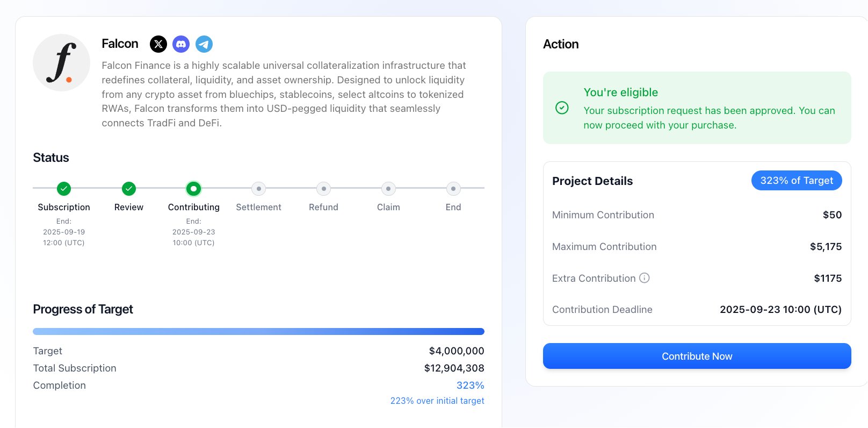
Task: Click the eligible checkmark icon
Action: pos(562,108)
